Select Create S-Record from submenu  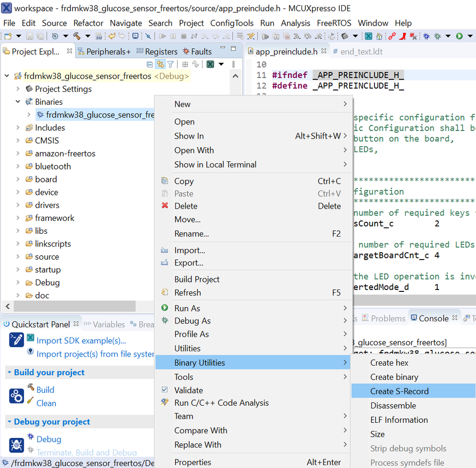click(413, 391)
